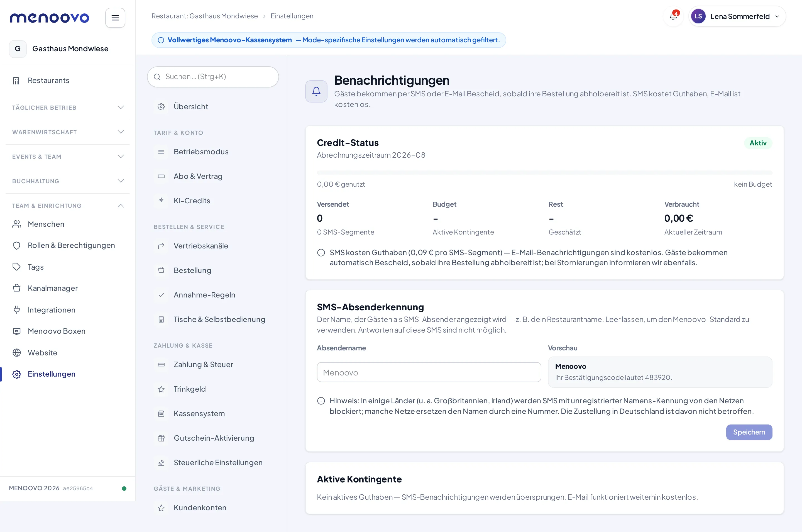Click the Restaurant: Gasthaus Mondwiese breadcrumb
802x532 pixels.
pos(204,16)
